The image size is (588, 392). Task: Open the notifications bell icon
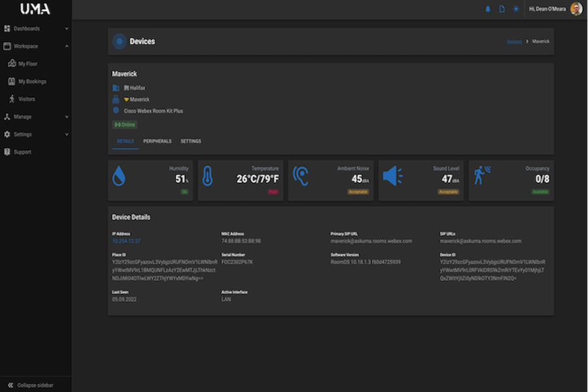point(487,9)
